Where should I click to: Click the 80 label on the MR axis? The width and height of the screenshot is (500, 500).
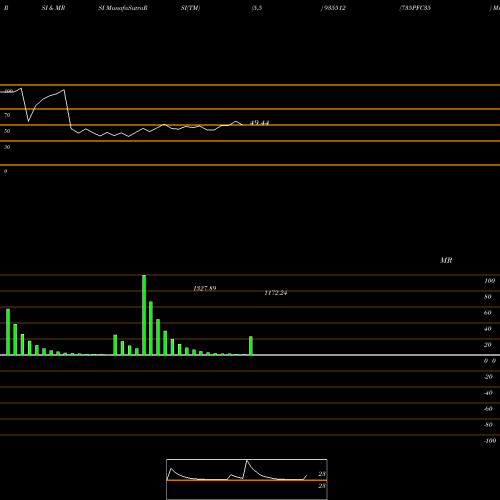(x=488, y=297)
